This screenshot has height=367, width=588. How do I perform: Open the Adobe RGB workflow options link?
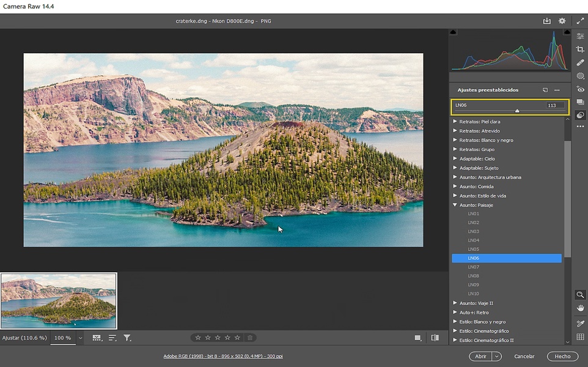[x=222, y=356]
